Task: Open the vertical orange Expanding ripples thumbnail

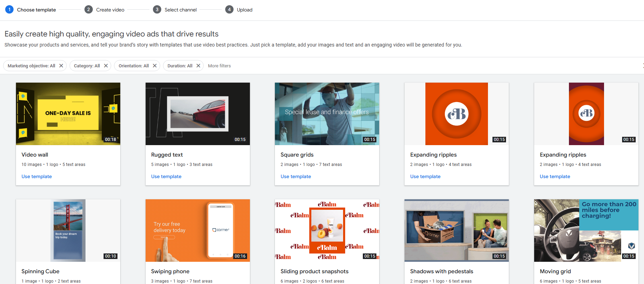Action: pyautogui.click(x=586, y=114)
